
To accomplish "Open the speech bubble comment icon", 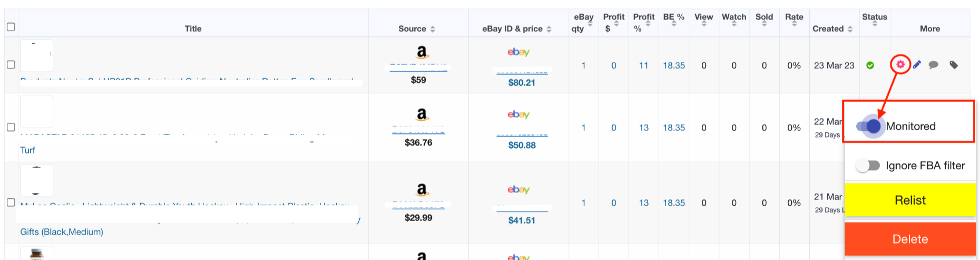I will (933, 65).
